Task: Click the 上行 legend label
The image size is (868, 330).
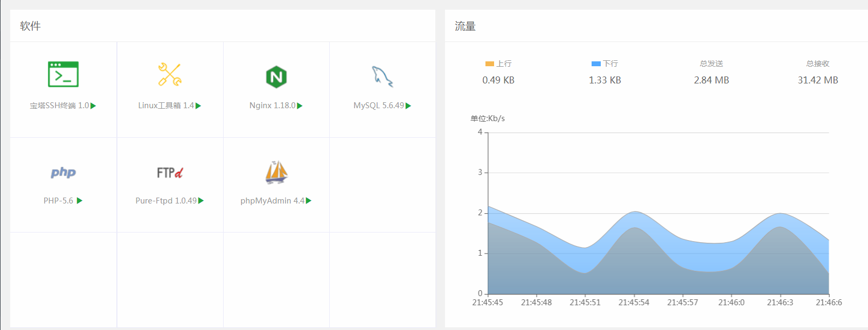Action: coord(504,64)
